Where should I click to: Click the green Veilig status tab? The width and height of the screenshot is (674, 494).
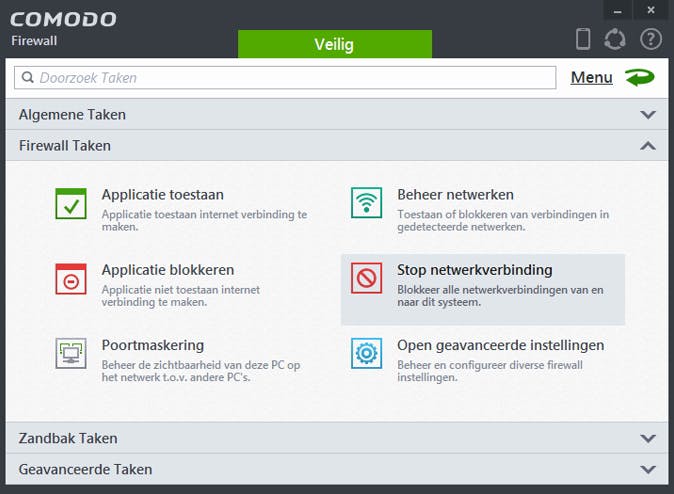tap(334, 44)
